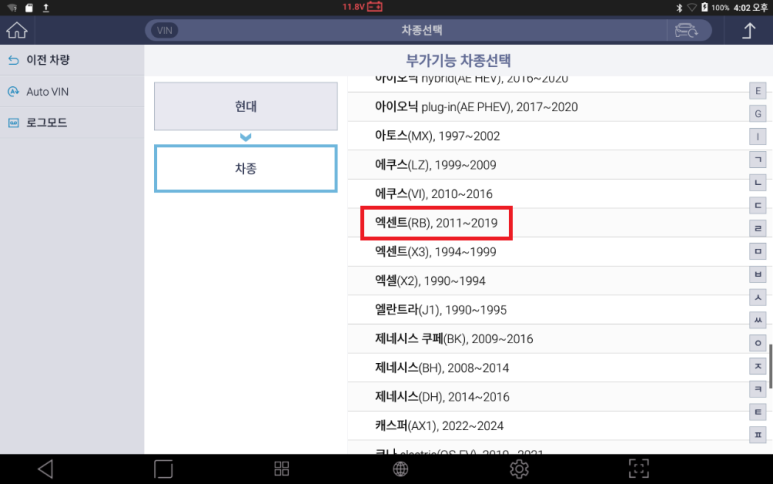Click the 로그모드 icon
The image size is (773, 484).
click(13, 123)
